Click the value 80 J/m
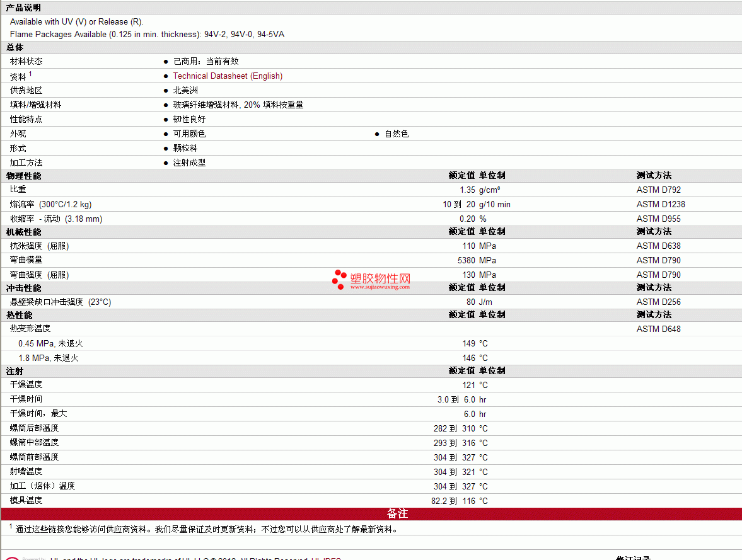 tap(479, 302)
